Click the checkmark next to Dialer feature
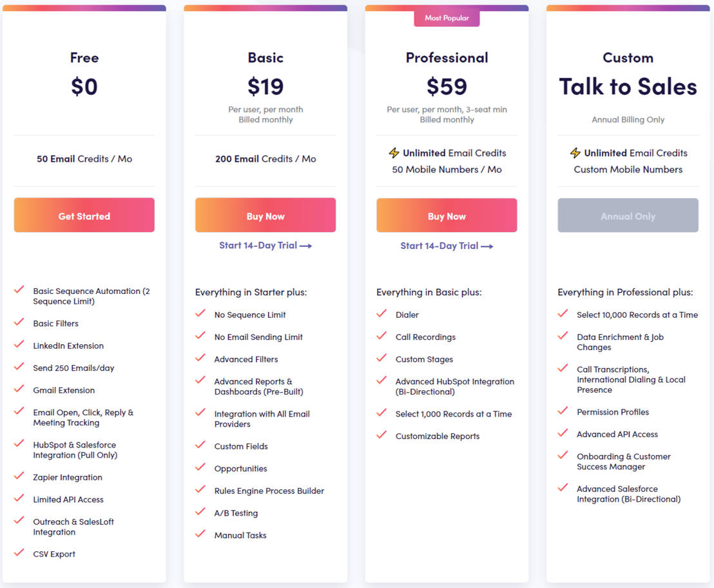The height and width of the screenshot is (588, 714). click(381, 315)
